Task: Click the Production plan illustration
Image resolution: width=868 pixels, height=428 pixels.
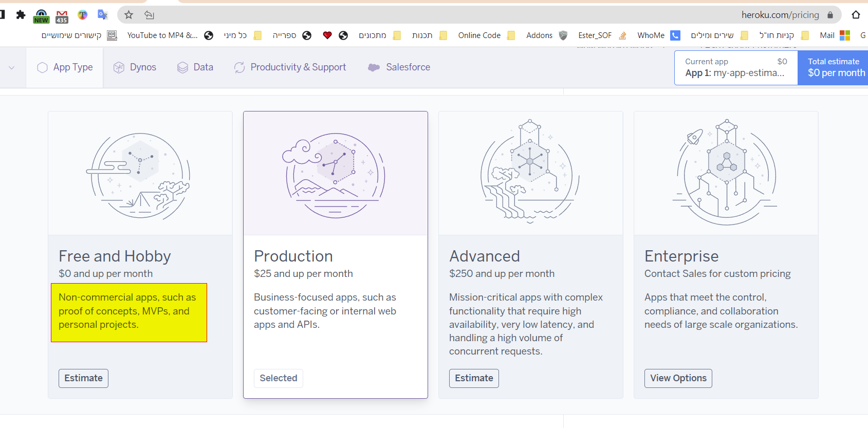Action: [x=336, y=174]
